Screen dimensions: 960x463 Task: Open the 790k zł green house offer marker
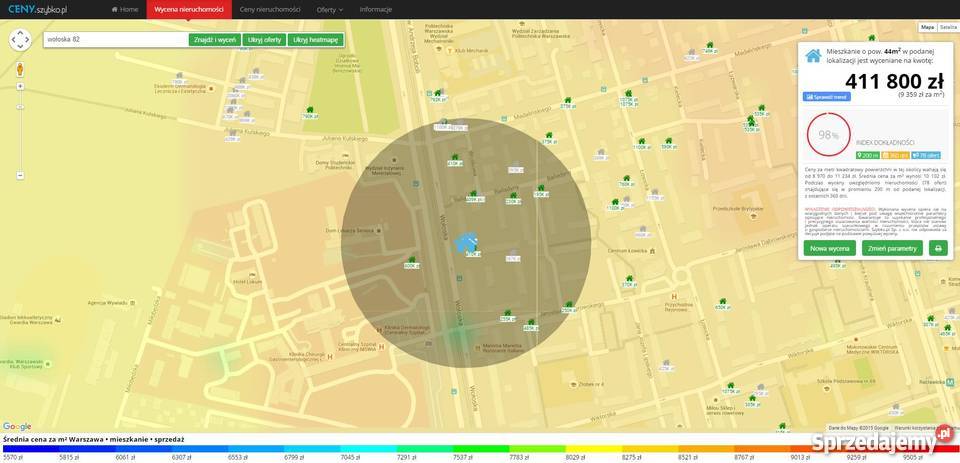pyautogui.click(x=310, y=113)
